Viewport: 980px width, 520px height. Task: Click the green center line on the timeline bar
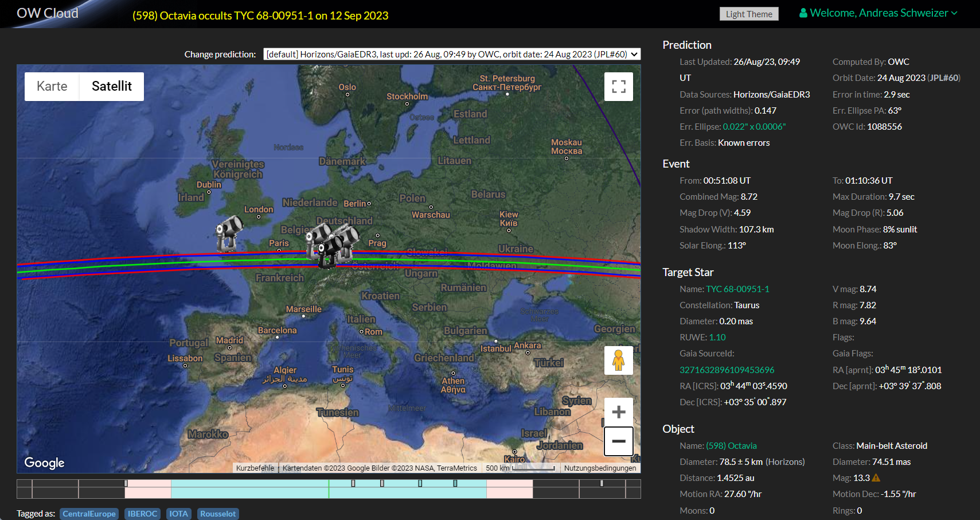[x=329, y=489]
